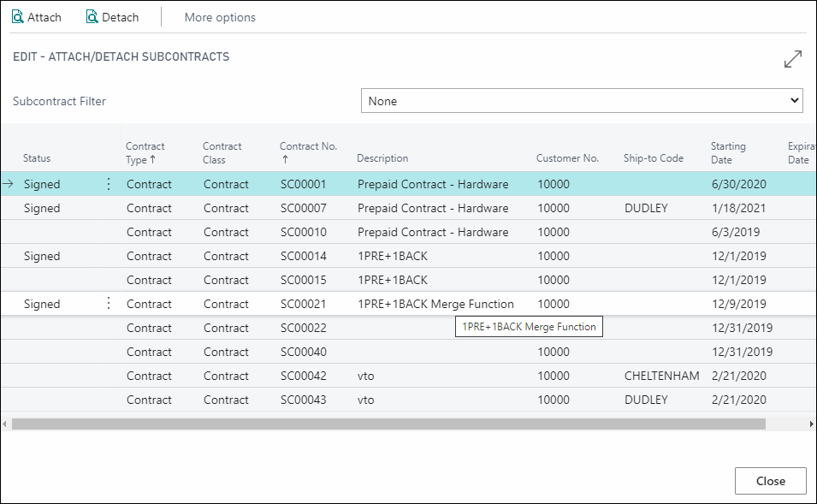Click Contract Type cell in SC00010 row
The width and height of the screenshot is (817, 504).
point(149,232)
